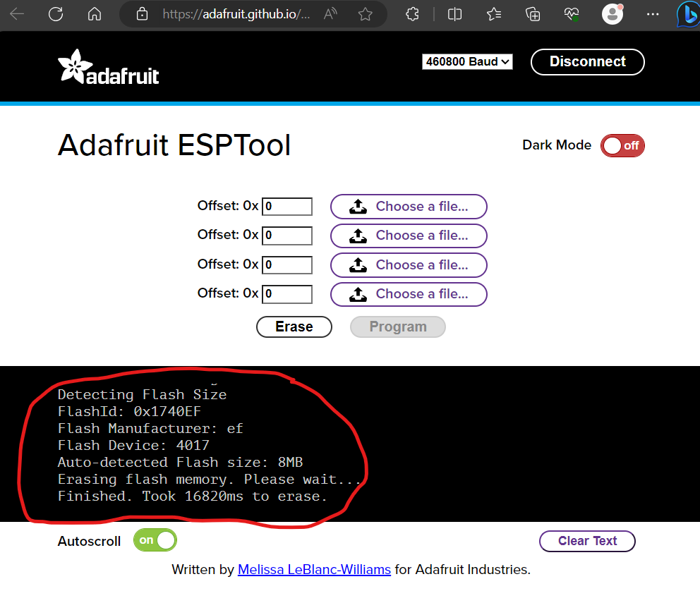The width and height of the screenshot is (700, 591).
Task: Click the 'Flash Manufacturer: ef' log line
Action: pyautogui.click(x=150, y=428)
